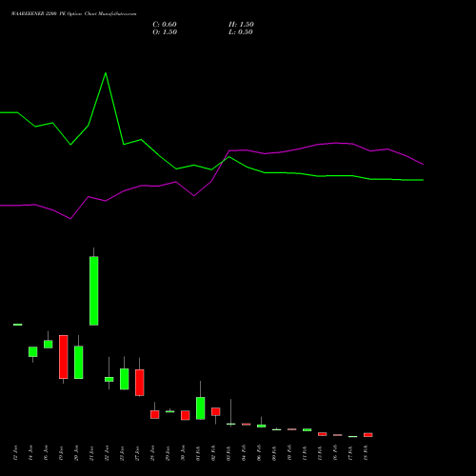Click the '23 Jan' date label
This screenshot has width=476, height=476.
coord(123,453)
